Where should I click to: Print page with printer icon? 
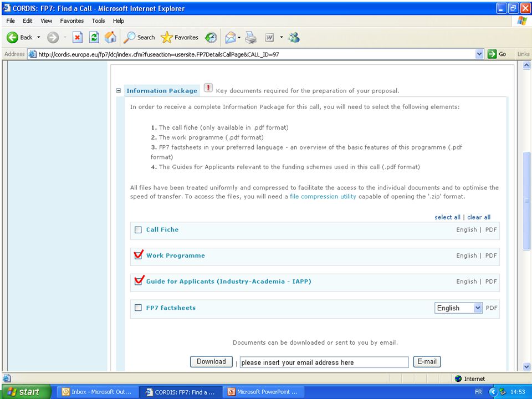[x=250, y=37]
